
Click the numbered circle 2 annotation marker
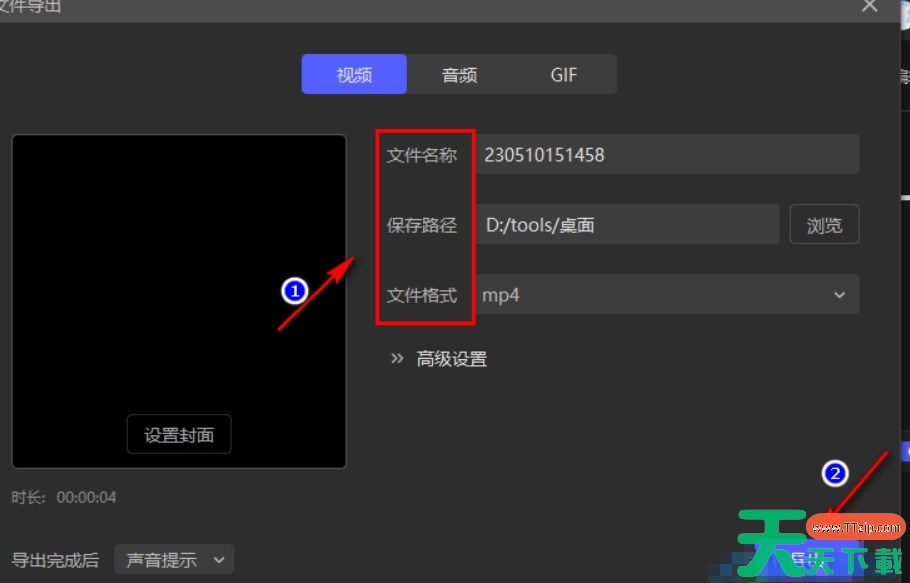point(835,474)
